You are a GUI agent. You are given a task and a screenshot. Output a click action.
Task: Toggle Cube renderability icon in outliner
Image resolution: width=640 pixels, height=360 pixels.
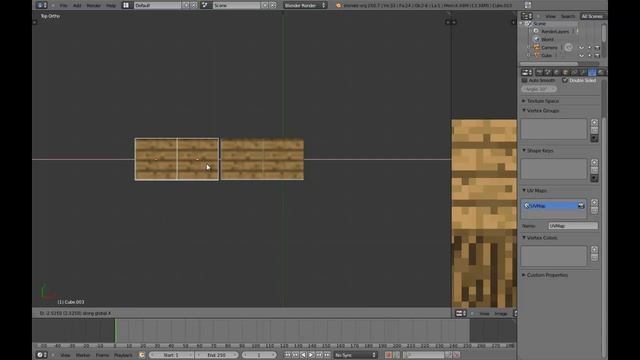597,56
